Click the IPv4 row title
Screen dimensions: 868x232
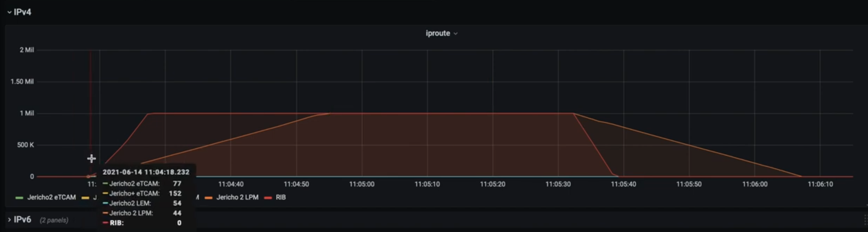click(x=22, y=12)
